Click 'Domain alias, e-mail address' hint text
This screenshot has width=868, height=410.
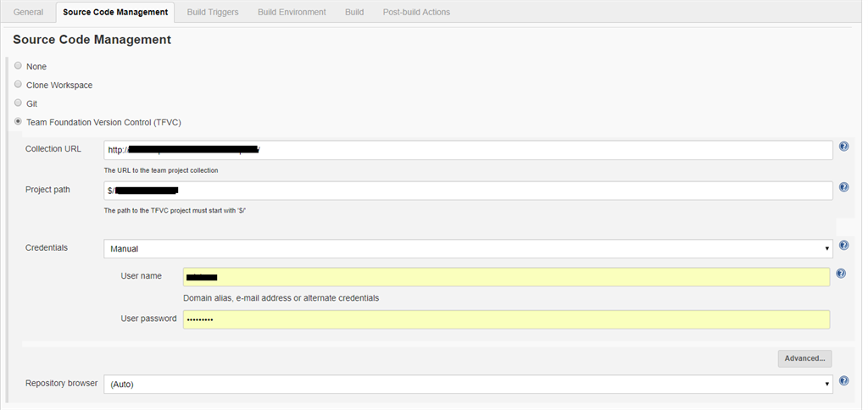pyautogui.click(x=281, y=298)
